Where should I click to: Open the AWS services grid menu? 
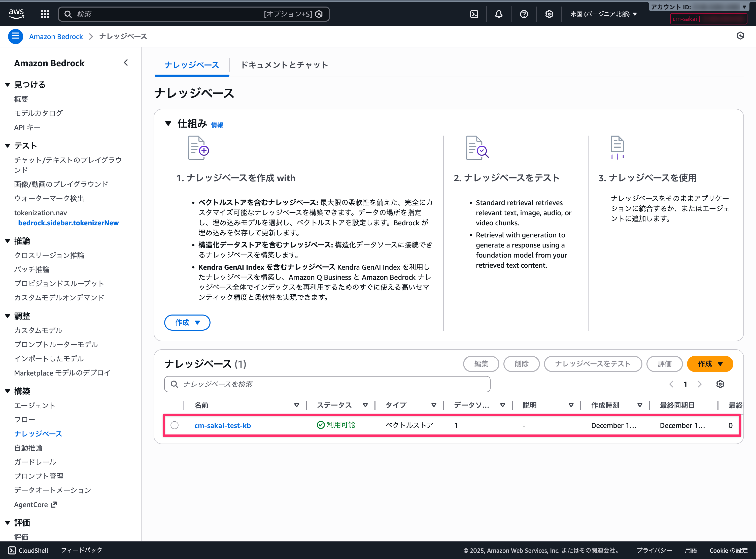45,14
